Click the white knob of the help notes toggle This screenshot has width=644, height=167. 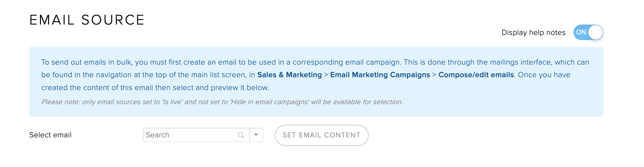click(x=595, y=32)
